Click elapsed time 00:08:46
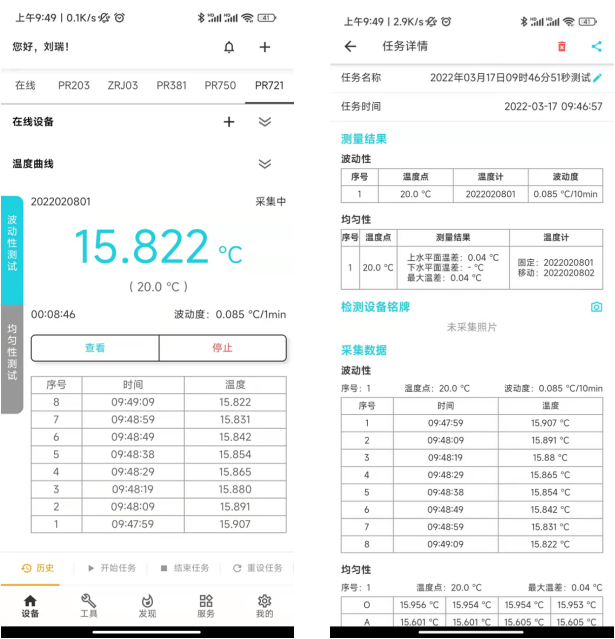Viewport: 615px width, 639px height. click(x=53, y=315)
